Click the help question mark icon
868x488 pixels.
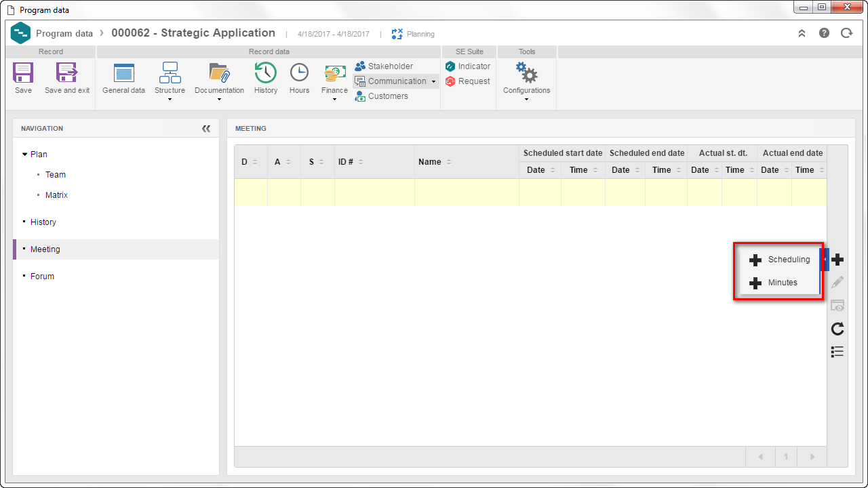tap(824, 33)
